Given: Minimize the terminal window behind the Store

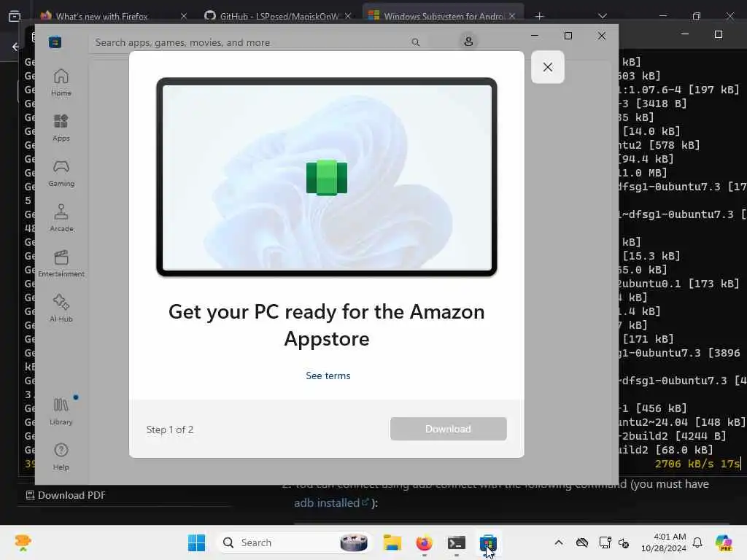Looking at the screenshot, I should (x=684, y=34).
